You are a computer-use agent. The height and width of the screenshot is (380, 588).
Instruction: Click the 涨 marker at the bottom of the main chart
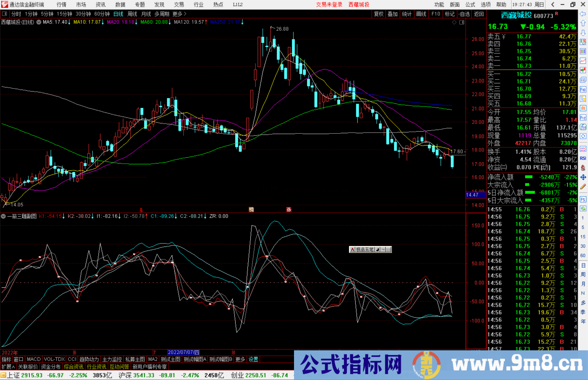click(x=289, y=209)
